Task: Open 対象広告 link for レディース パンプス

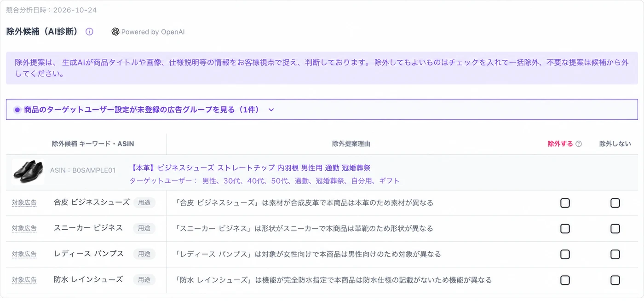Action: (x=24, y=254)
